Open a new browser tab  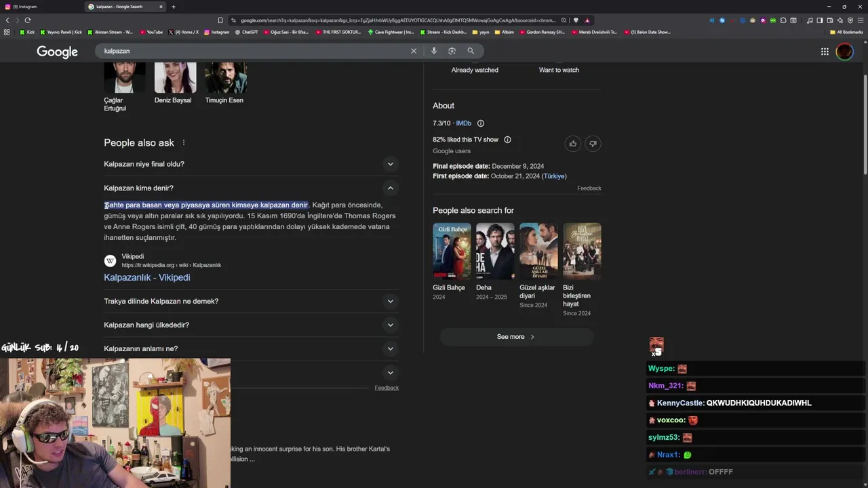174,7
